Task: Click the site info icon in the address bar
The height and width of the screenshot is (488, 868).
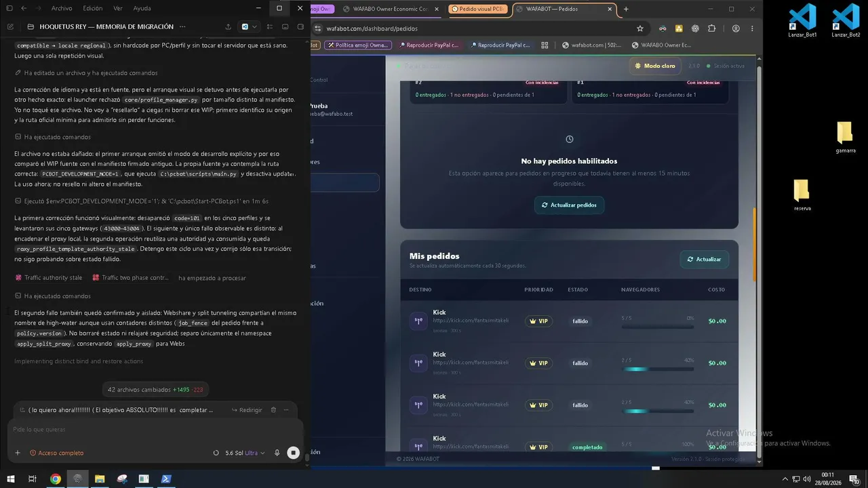Action: click(317, 28)
